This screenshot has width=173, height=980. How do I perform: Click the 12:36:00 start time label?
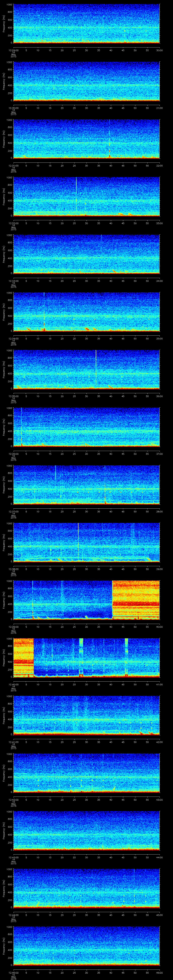click(x=13, y=454)
